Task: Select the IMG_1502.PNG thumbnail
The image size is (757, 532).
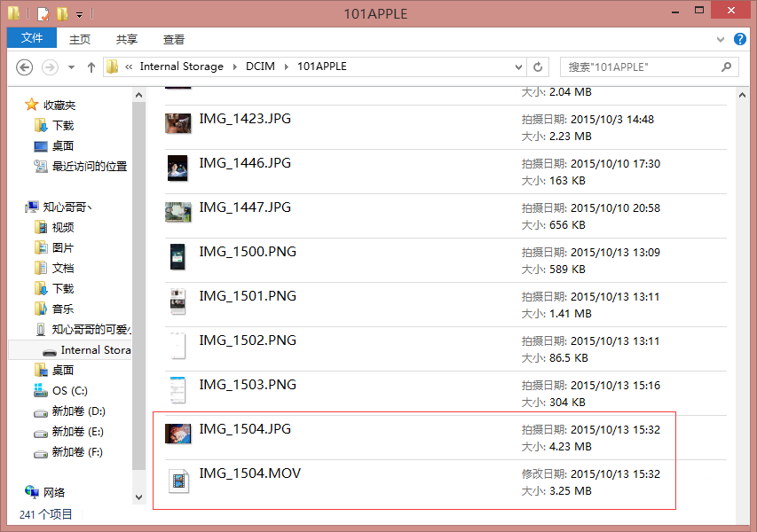Action: [x=177, y=345]
